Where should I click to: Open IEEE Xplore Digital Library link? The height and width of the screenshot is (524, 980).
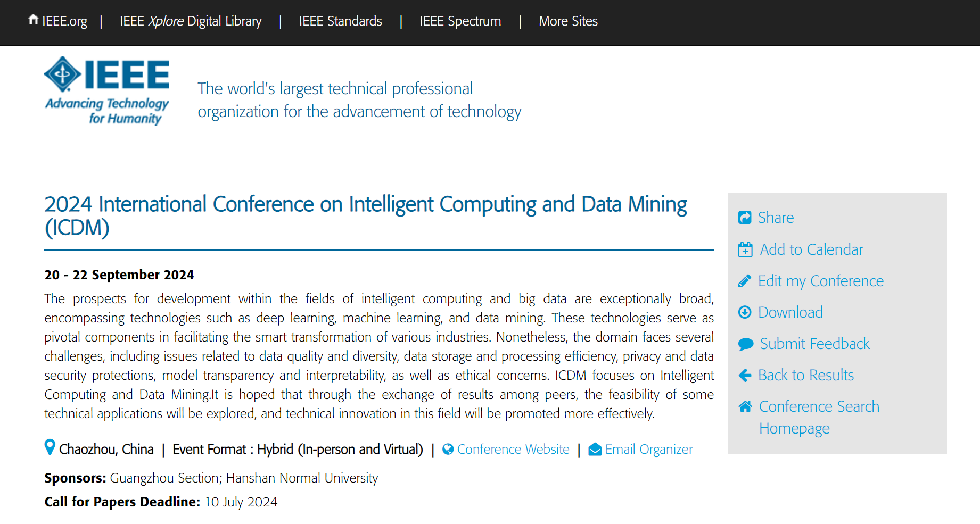[x=191, y=21]
